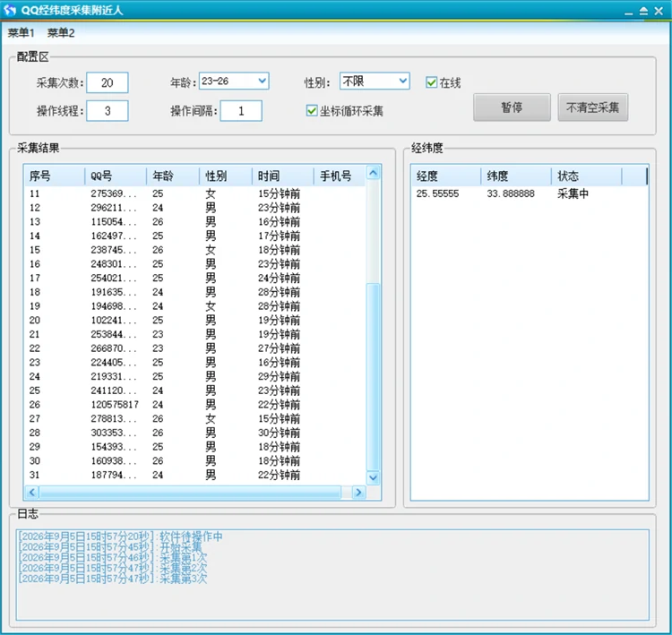Click log entry 采集第3次

point(112,579)
